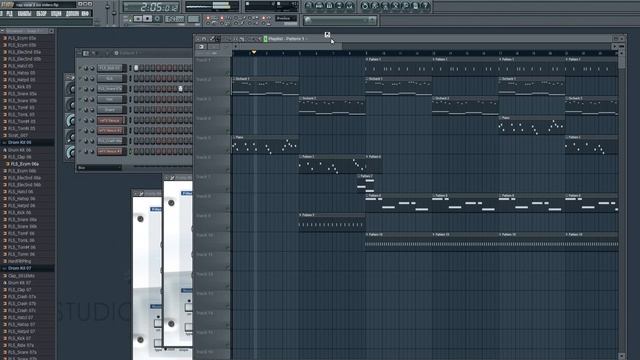Select FLS_Ecym 06a in browser
This screenshot has height=360, width=640.
[x=24, y=164]
